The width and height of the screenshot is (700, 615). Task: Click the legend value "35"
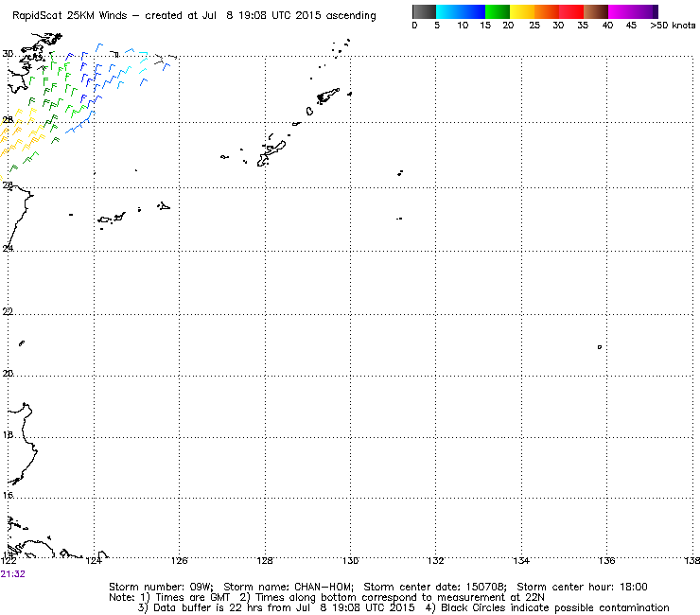click(583, 26)
